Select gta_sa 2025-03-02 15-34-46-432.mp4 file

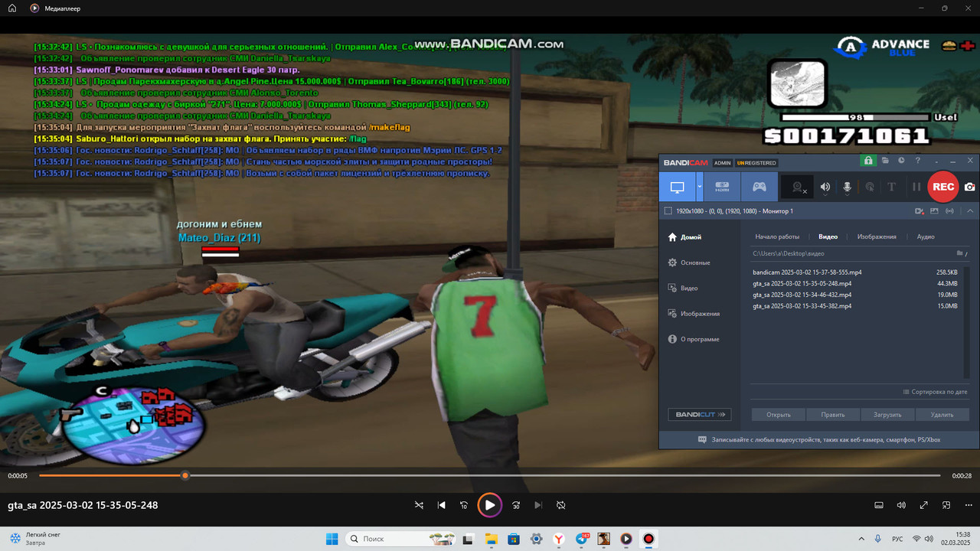[856, 295]
